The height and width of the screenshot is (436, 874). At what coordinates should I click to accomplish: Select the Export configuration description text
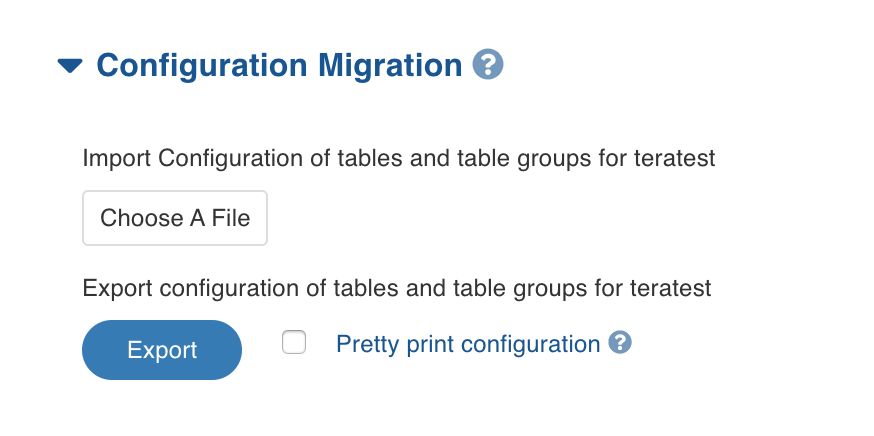click(x=397, y=288)
